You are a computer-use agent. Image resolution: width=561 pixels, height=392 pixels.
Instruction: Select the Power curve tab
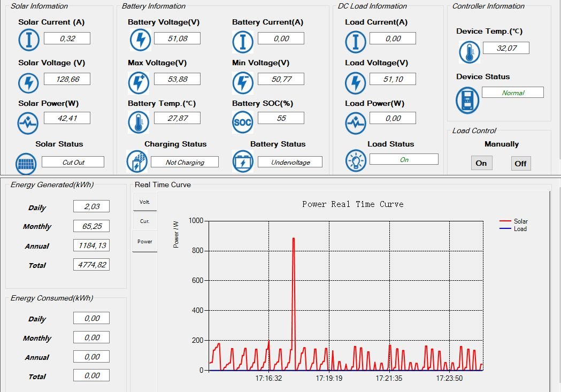click(x=144, y=242)
